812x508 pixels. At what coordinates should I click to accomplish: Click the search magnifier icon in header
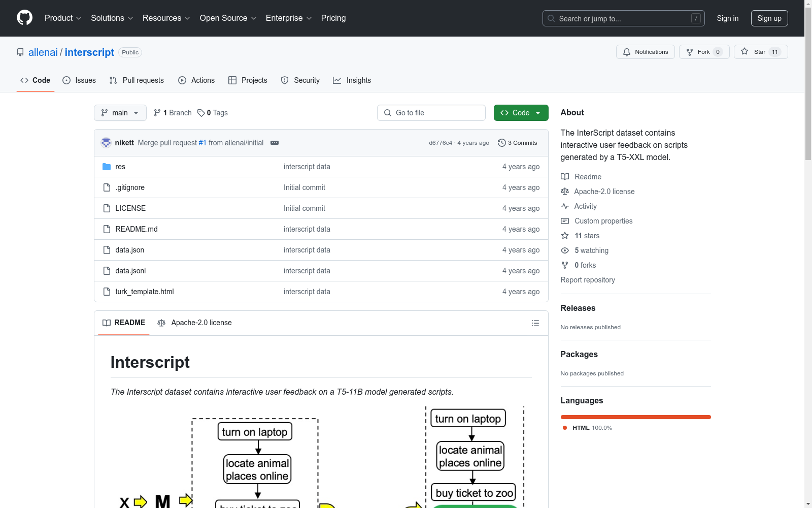pyautogui.click(x=551, y=18)
